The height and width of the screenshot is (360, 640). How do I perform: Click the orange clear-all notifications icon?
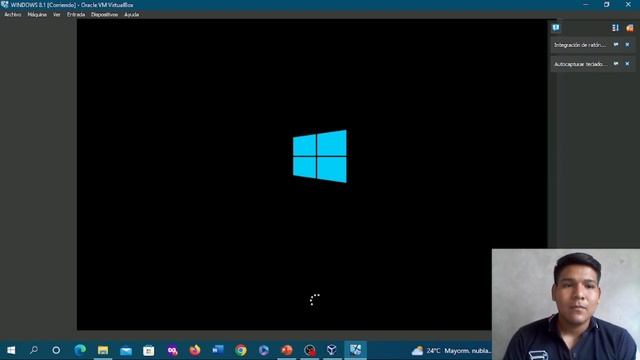pos(630,28)
